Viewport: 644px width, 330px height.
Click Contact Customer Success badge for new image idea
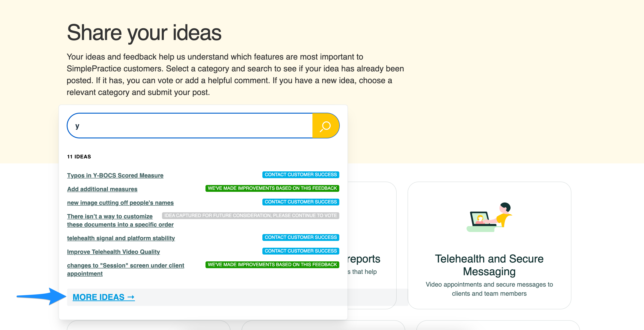point(301,202)
